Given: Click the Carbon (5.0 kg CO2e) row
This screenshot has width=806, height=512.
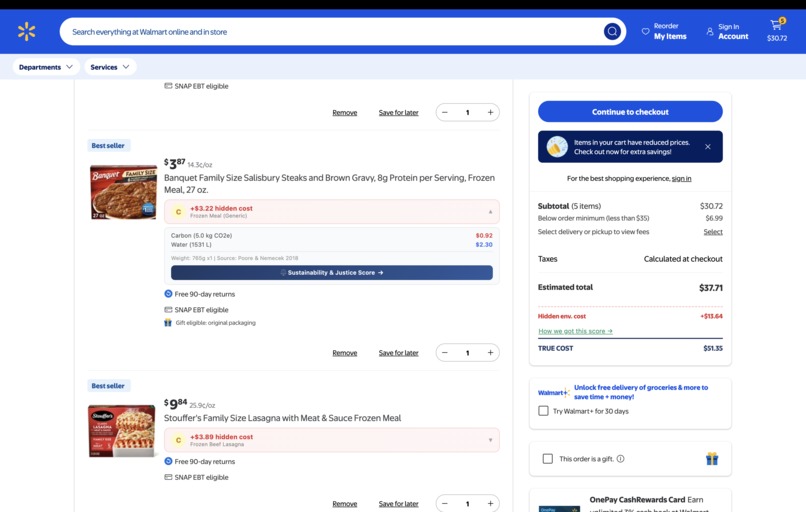Looking at the screenshot, I should 332,235.
